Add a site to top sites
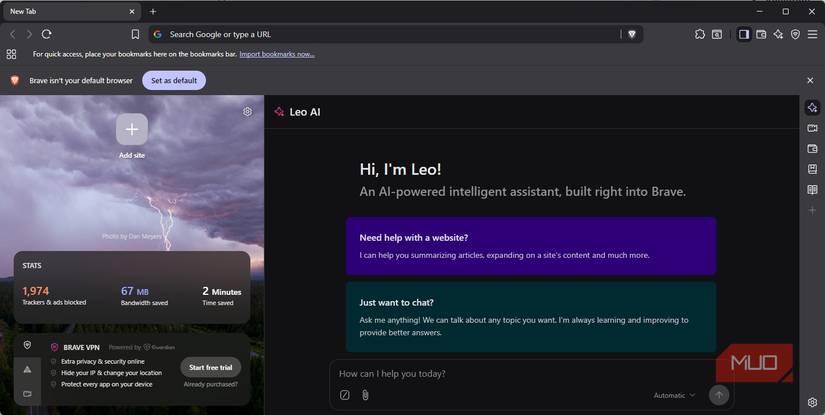Image resolution: width=825 pixels, height=415 pixels. [x=132, y=130]
